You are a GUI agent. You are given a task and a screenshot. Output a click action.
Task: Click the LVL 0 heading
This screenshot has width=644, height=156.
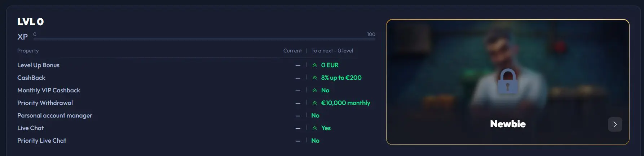pos(31,22)
